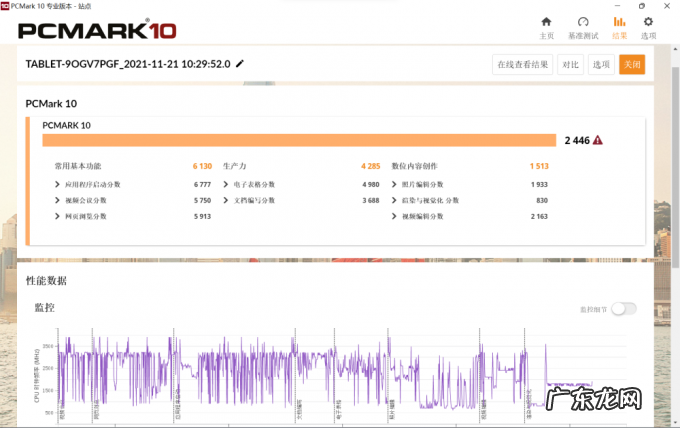Click the value 1 933
Screen dimensions: 680x428
pos(539,184)
